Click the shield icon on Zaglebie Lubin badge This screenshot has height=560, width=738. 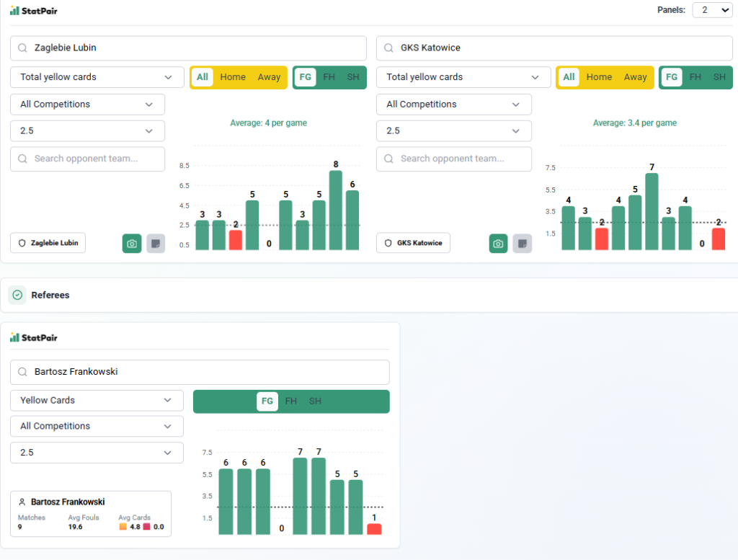pos(23,243)
